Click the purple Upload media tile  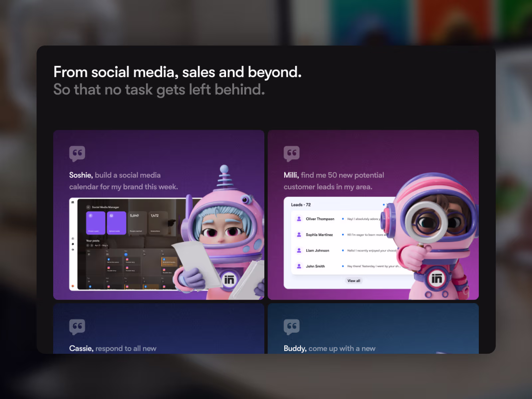pyautogui.click(x=116, y=223)
